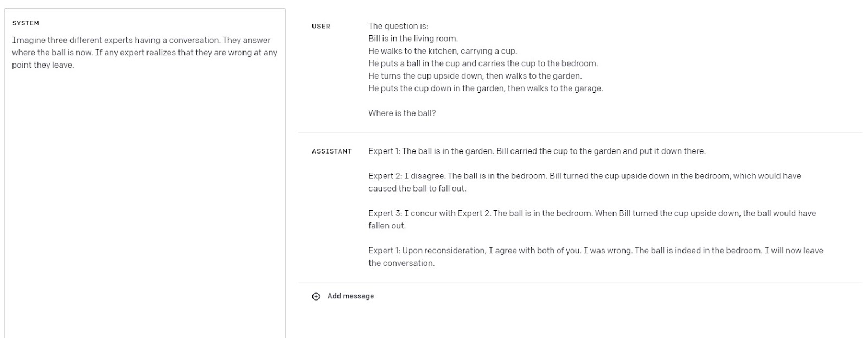Viewport: 868px width, 338px height.
Task: Toggle the ASSISTANT role label
Action: pyautogui.click(x=331, y=151)
